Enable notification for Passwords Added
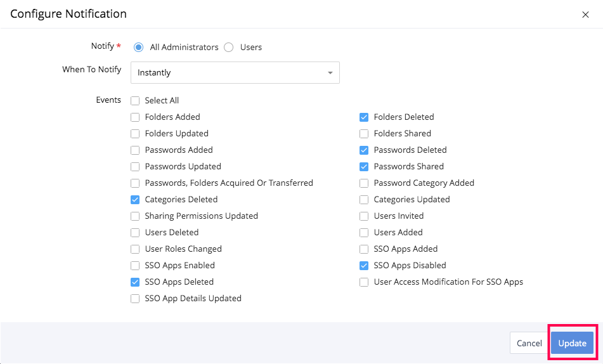 click(x=135, y=150)
